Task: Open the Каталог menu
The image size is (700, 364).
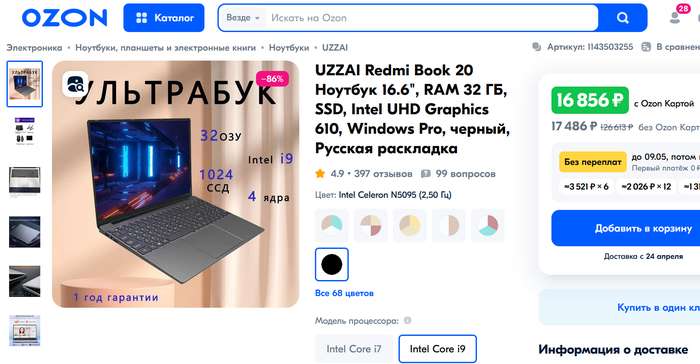Action: pyautogui.click(x=164, y=18)
